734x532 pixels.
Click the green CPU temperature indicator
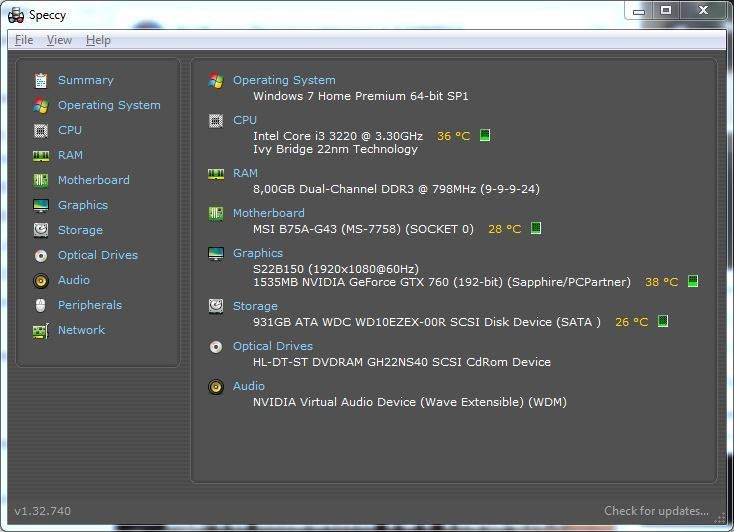tap(485, 135)
